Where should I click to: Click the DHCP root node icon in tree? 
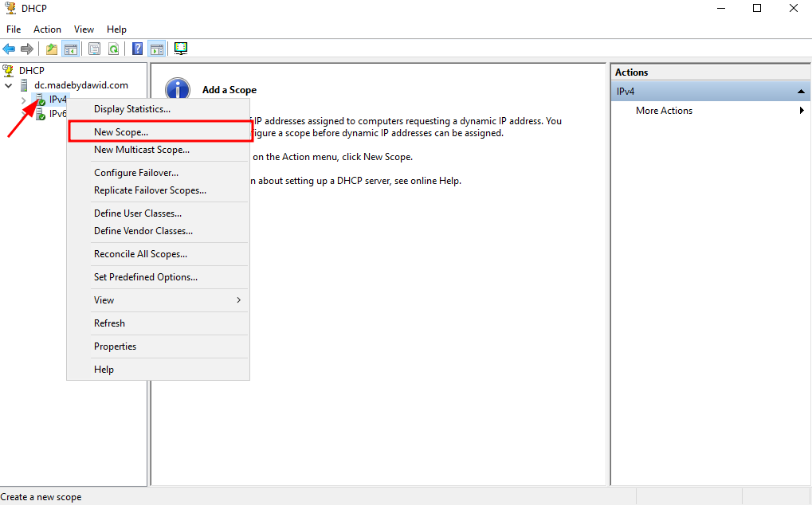point(8,70)
